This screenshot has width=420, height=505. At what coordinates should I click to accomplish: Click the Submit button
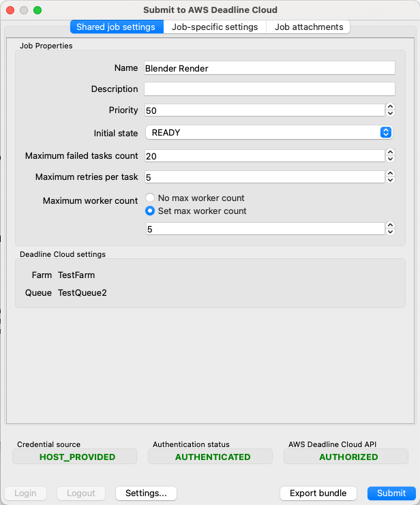[391, 493]
